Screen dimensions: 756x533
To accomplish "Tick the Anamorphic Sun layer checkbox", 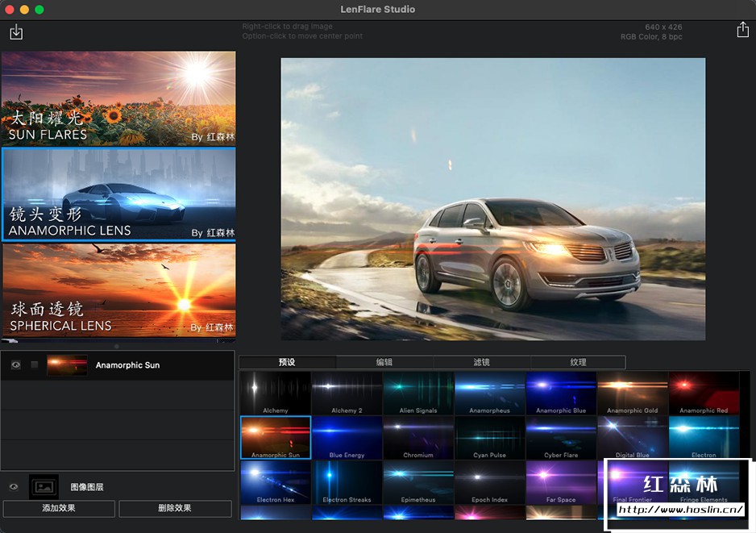I will coord(35,365).
